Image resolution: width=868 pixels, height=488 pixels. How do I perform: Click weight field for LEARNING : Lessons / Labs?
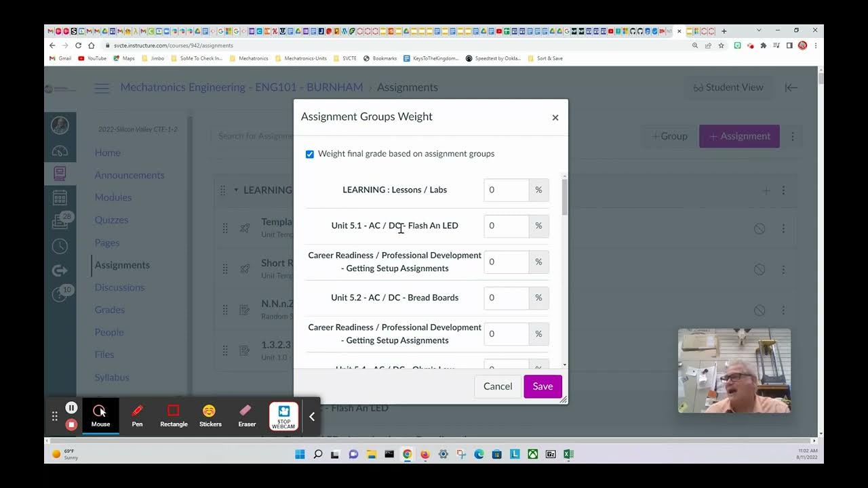tap(506, 190)
